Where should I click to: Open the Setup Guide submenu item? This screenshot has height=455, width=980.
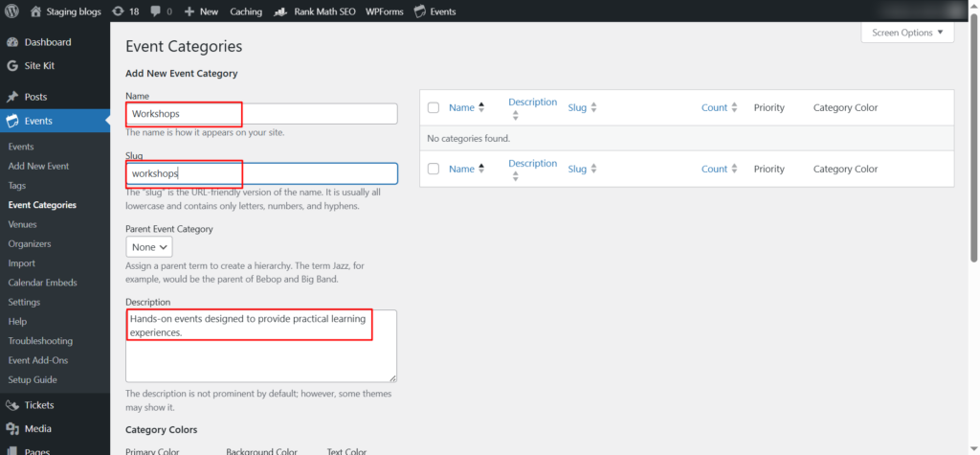[x=33, y=379]
